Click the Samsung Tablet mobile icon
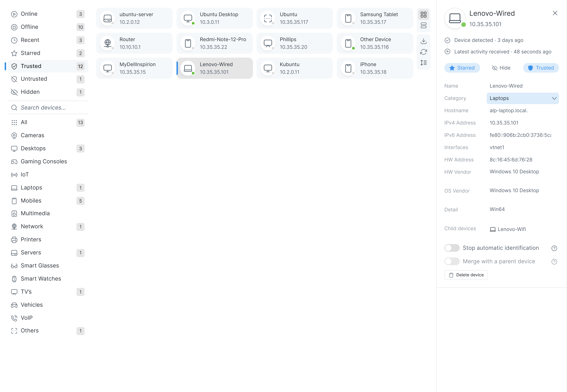The height and width of the screenshot is (392, 567). pos(348,18)
